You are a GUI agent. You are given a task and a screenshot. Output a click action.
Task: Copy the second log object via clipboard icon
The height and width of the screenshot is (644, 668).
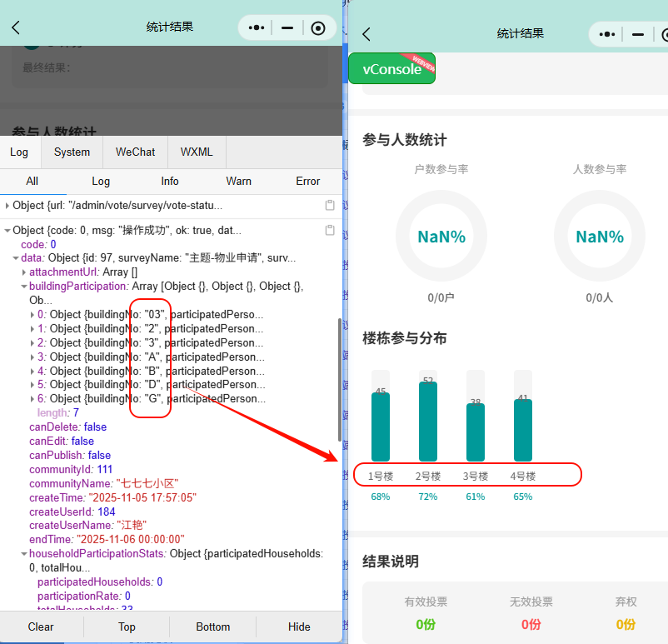click(x=330, y=230)
